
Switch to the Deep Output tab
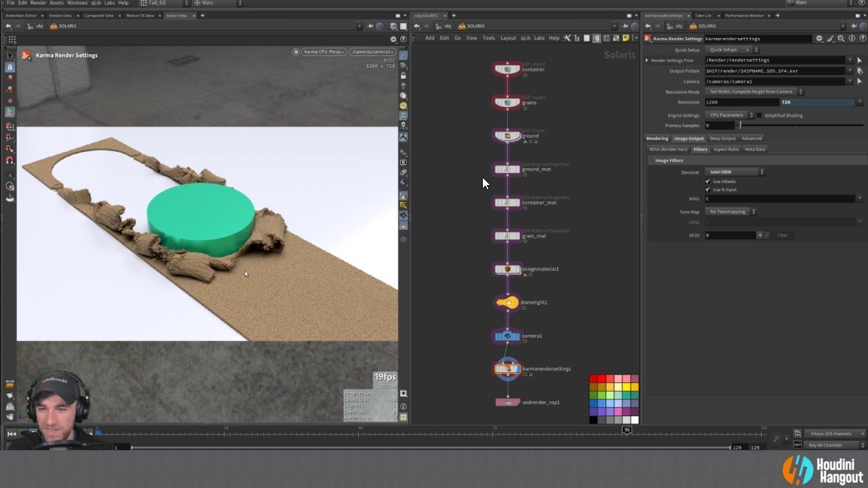point(723,138)
